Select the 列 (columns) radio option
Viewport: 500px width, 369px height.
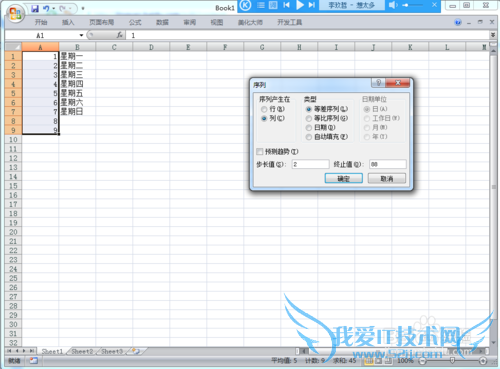pyautogui.click(x=273, y=118)
